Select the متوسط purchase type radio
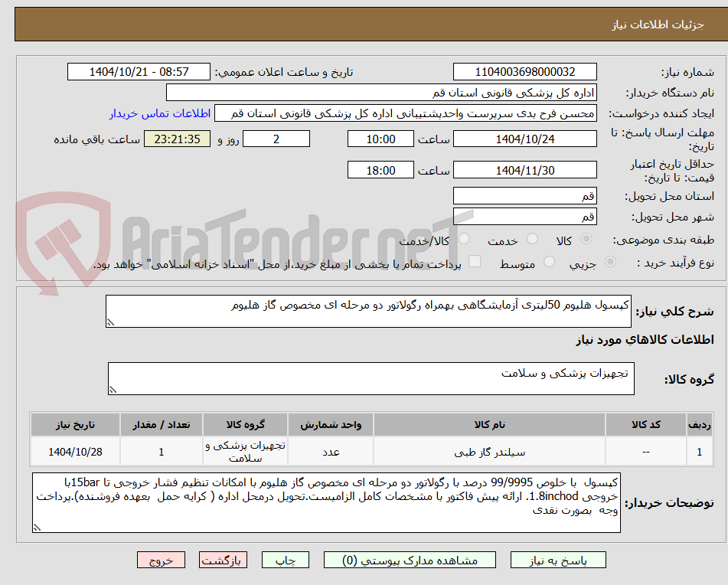This screenshot has width=728, height=585. tap(549, 262)
